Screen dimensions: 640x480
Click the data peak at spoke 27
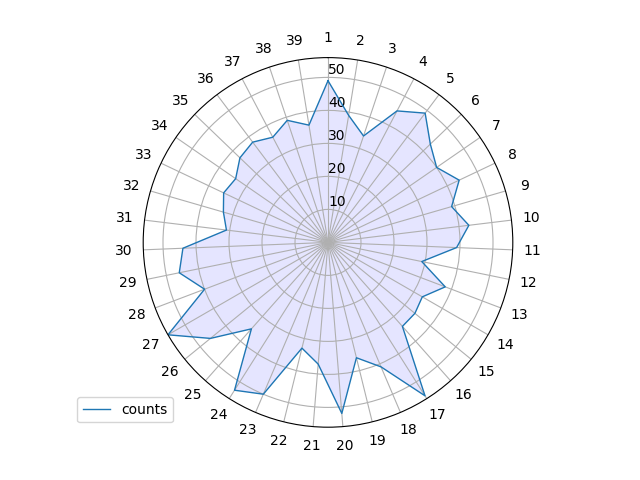pyautogui.click(x=169, y=335)
